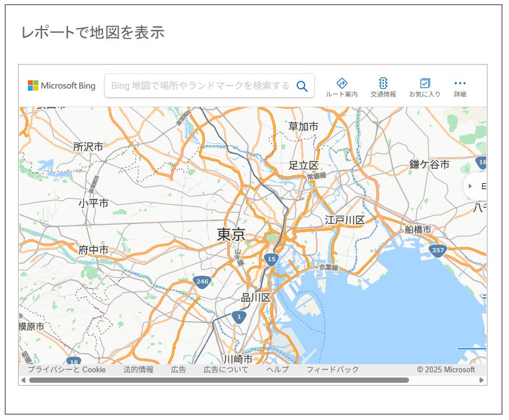Click the 東京 label on the map
Screen dimensions: 509x420
coord(231,234)
